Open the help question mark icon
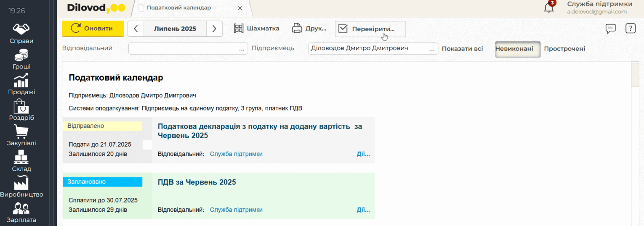Viewport: 644px width, 226px height. click(x=630, y=29)
